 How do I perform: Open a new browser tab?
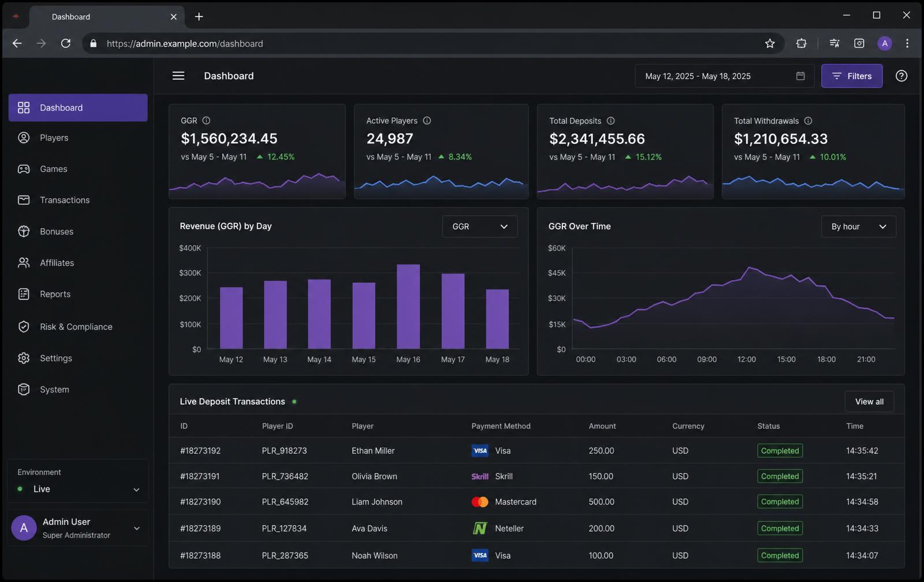(199, 17)
